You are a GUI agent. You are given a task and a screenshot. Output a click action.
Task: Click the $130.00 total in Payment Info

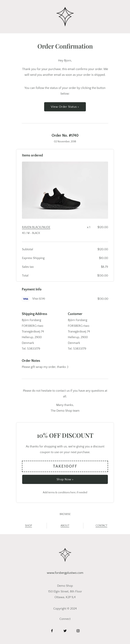(x=103, y=299)
